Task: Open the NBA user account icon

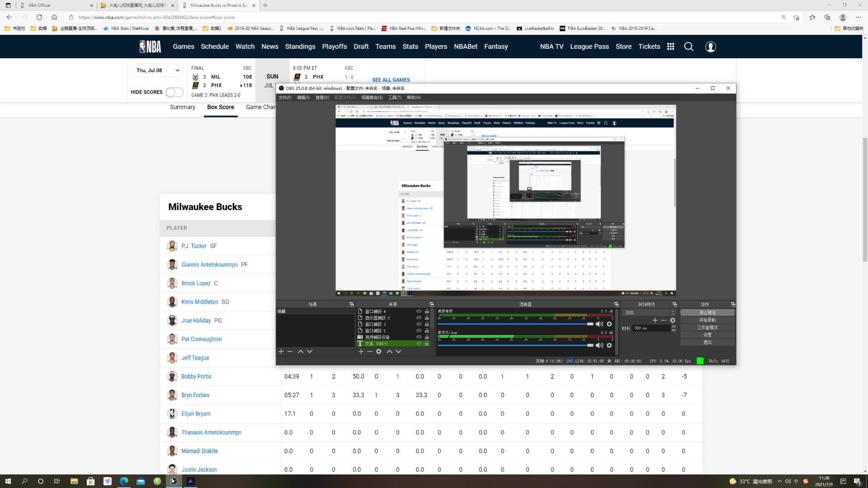Action: point(710,47)
